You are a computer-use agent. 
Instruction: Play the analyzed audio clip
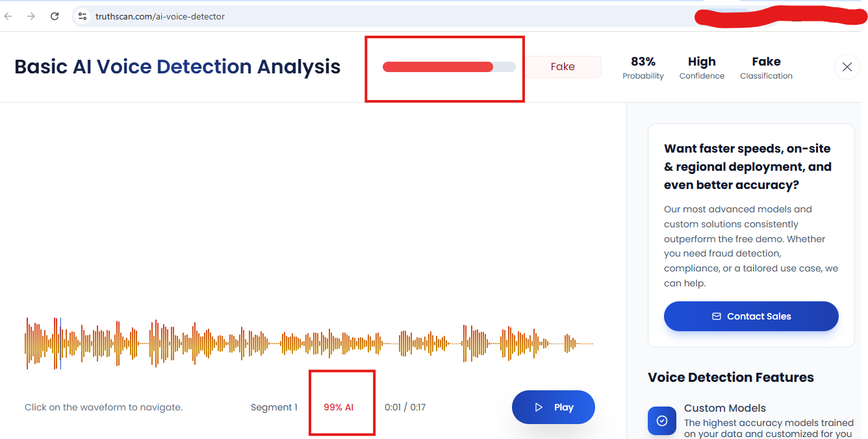click(x=553, y=407)
